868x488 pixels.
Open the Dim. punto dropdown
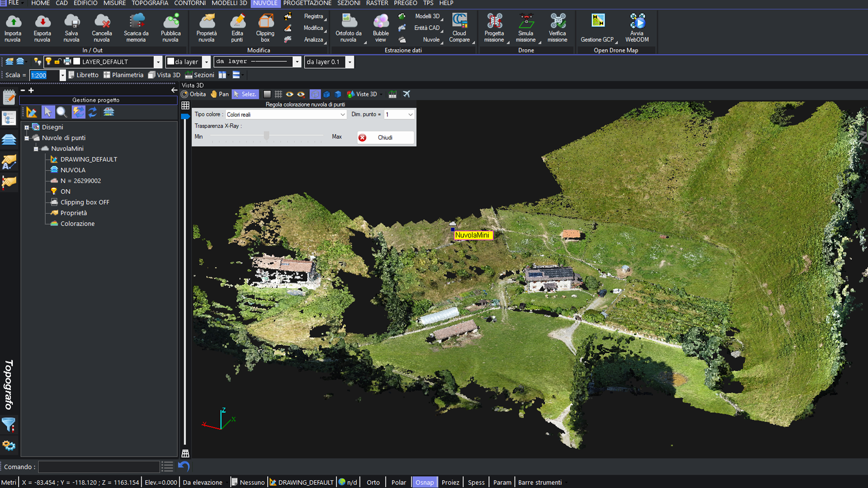pos(410,114)
